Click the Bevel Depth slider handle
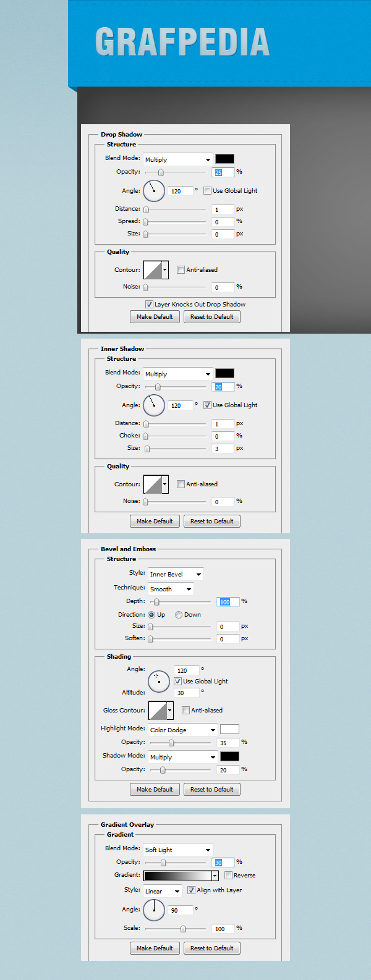371x980 pixels. (156, 602)
